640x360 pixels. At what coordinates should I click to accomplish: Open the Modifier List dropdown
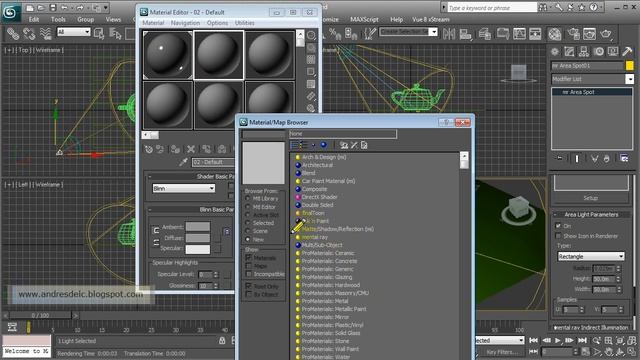click(x=592, y=79)
